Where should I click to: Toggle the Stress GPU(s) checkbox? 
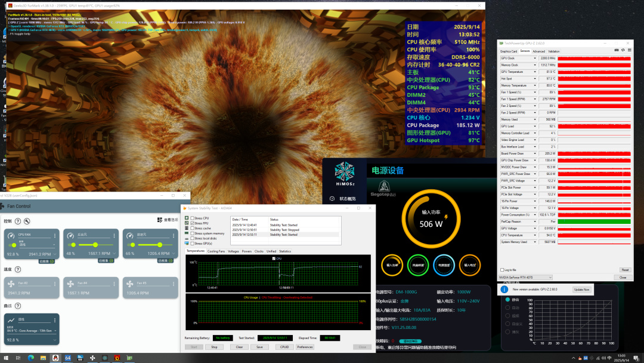click(x=192, y=243)
